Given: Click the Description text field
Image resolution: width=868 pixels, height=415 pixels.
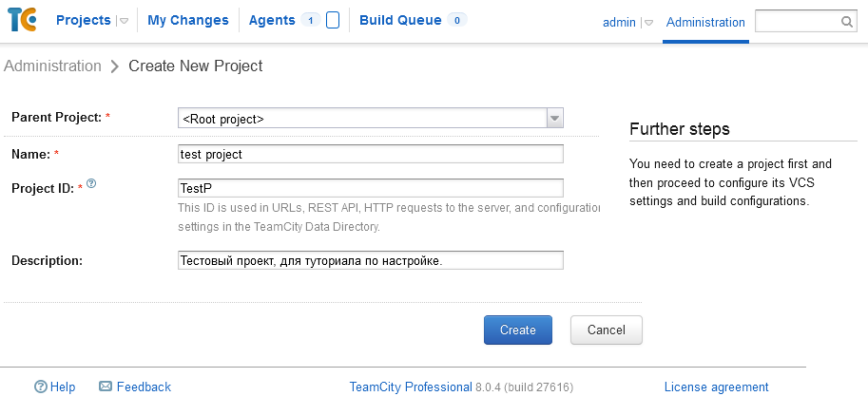Looking at the screenshot, I should click(x=371, y=260).
